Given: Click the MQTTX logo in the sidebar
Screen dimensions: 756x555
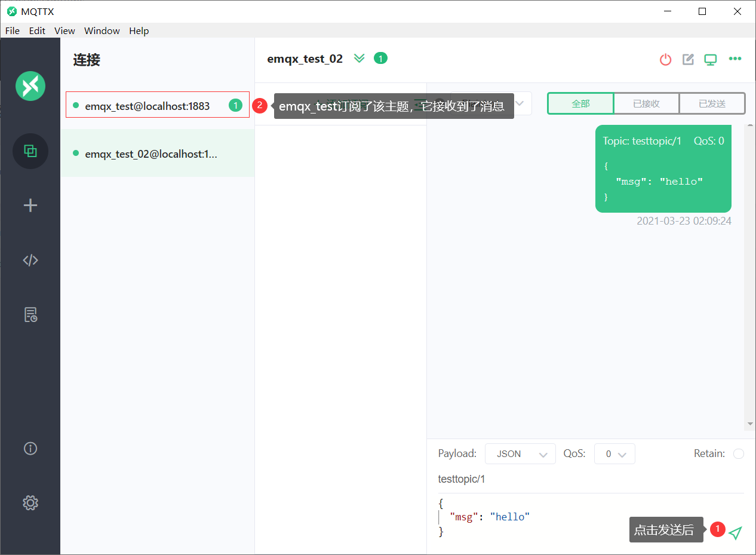Looking at the screenshot, I should point(30,85).
